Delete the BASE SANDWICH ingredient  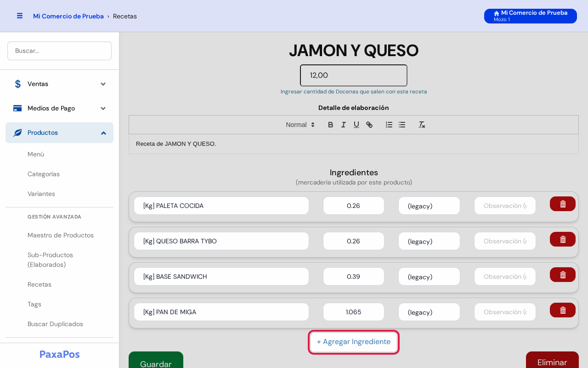(563, 275)
